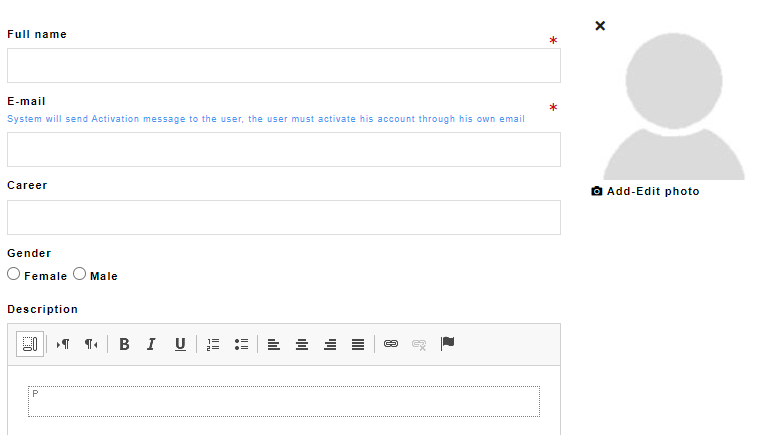Insert a numbered list
Screen dimensions: 763x435
pos(213,344)
